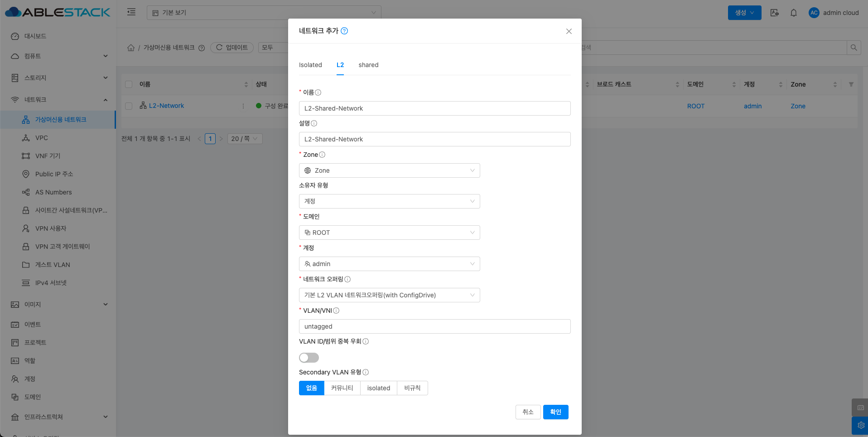Open the 소유자 유형 dropdown
Screen dimensions: 868x437
click(389, 201)
